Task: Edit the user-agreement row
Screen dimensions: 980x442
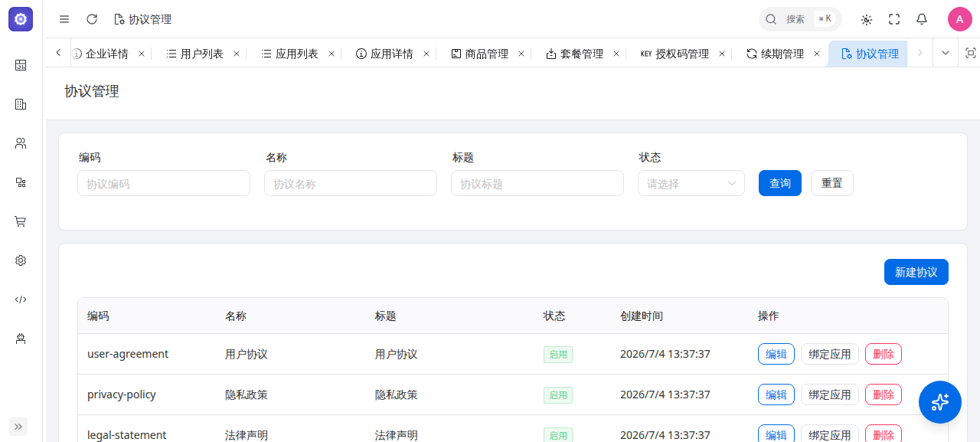Action: pyautogui.click(x=776, y=354)
